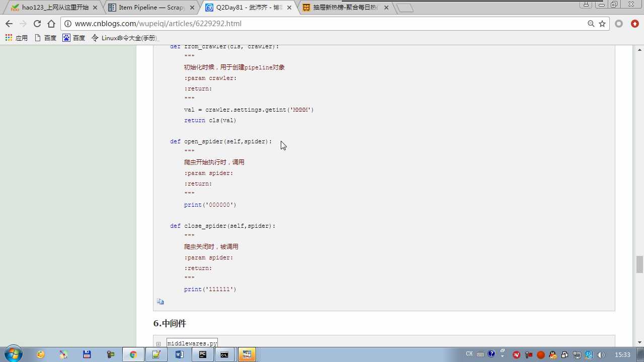Click the def open_spider line
Screen dimensions: 644x362
click(221, 141)
